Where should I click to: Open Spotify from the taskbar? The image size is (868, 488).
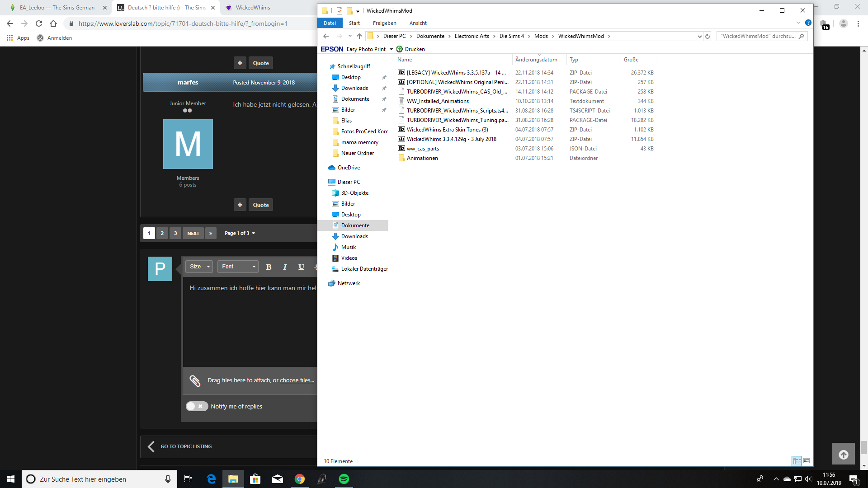pyautogui.click(x=344, y=479)
